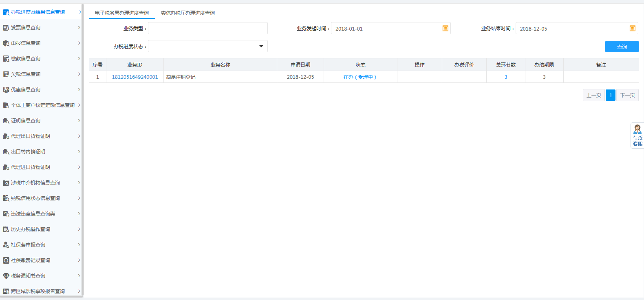Click the 缴款信息查询 sidebar icon
The width and height of the screenshot is (644, 300).
[6, 59]
